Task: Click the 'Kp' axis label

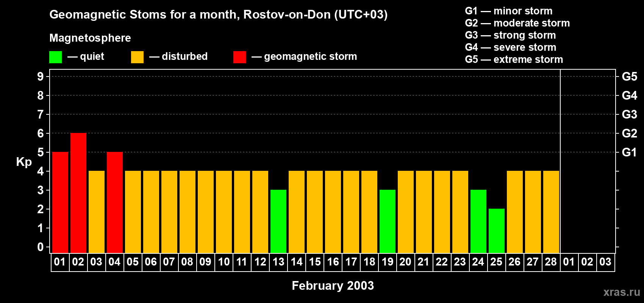Action: click(x=24, y=162)
